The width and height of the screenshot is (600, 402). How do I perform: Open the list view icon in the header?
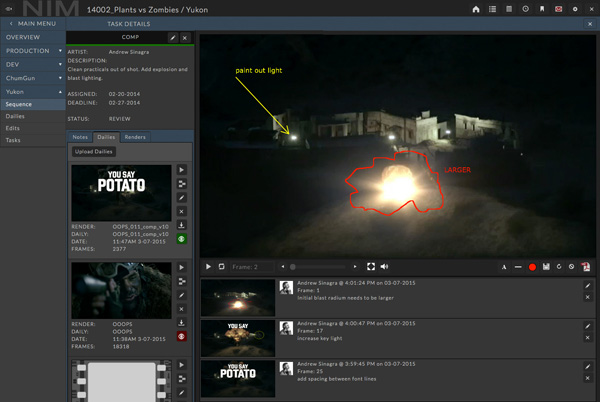coord(492,9)
